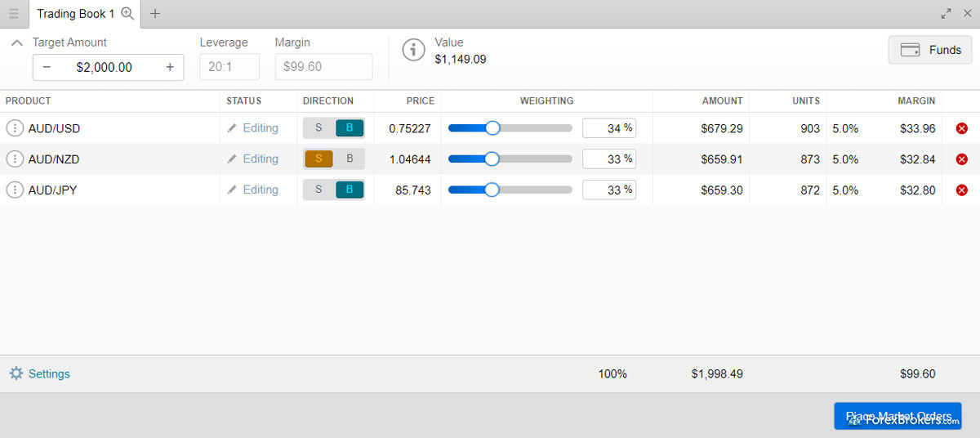
Task: Click the magnifier icon on Trading Book 1 tab
Action: coord(127,13)
